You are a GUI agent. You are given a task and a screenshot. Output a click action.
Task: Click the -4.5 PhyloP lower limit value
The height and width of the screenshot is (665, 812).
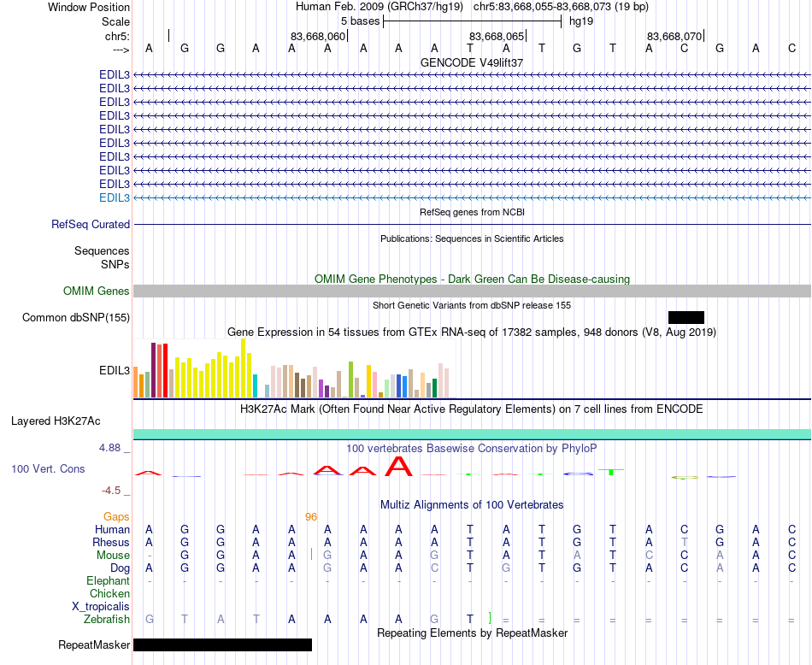(x=111, y=491)
